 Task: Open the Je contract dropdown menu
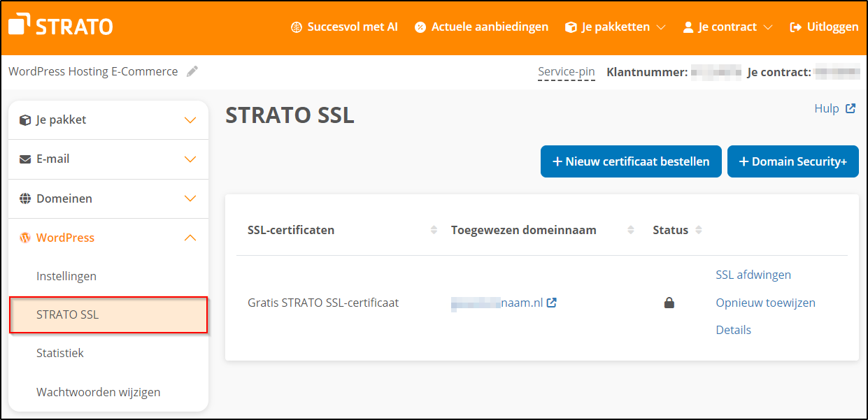point(767,29)
